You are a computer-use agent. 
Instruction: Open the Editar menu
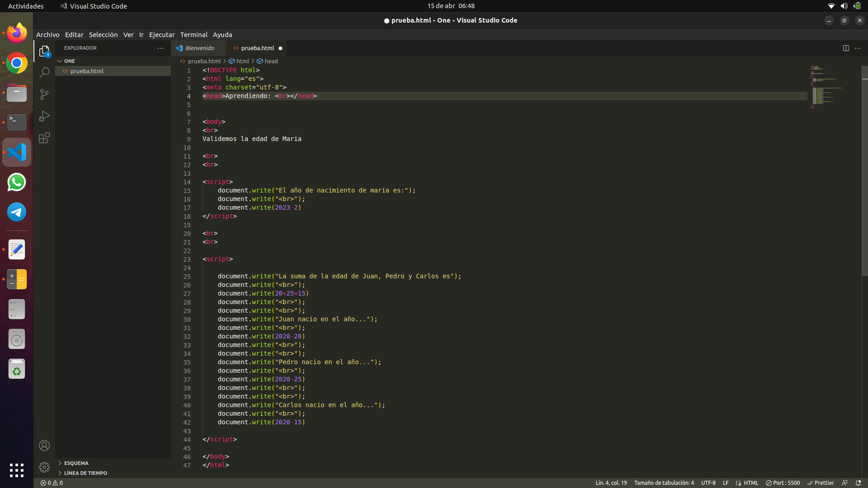pos(74,35)
